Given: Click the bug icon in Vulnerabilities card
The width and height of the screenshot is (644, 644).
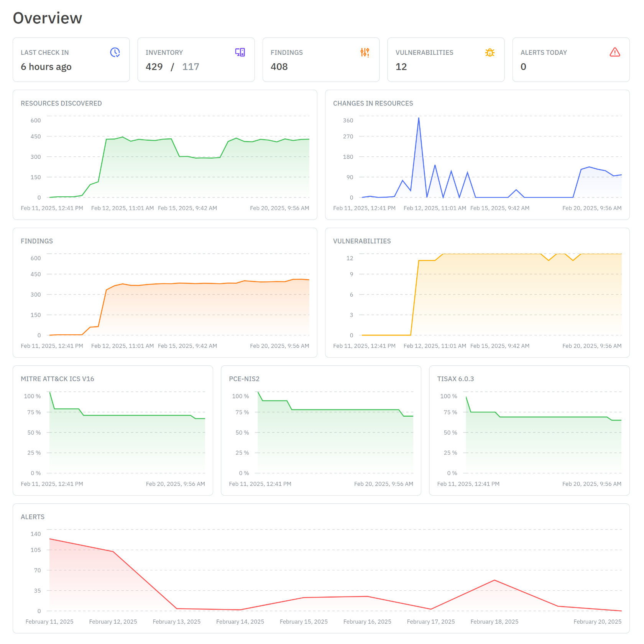Looking at the screenshot, I should 490,53.
